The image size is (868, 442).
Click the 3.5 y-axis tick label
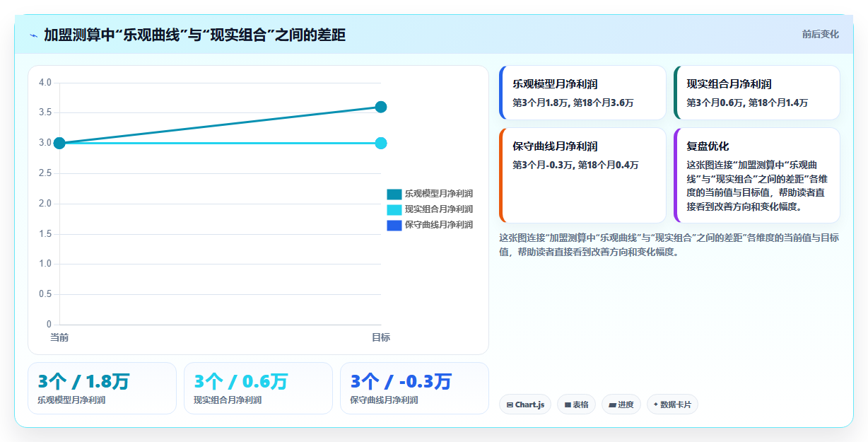45,112
